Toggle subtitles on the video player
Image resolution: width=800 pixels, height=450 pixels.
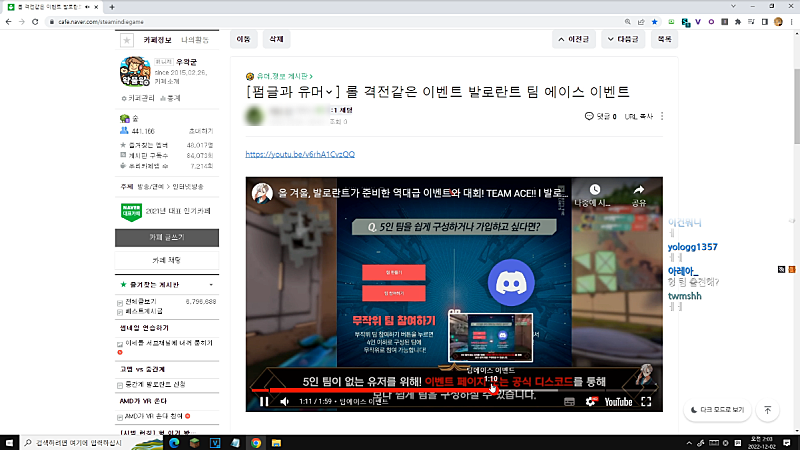click(x=569, y=402)
